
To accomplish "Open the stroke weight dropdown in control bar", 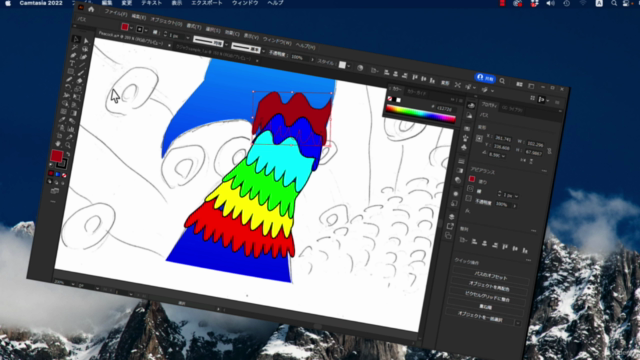I will coord(187,38).
